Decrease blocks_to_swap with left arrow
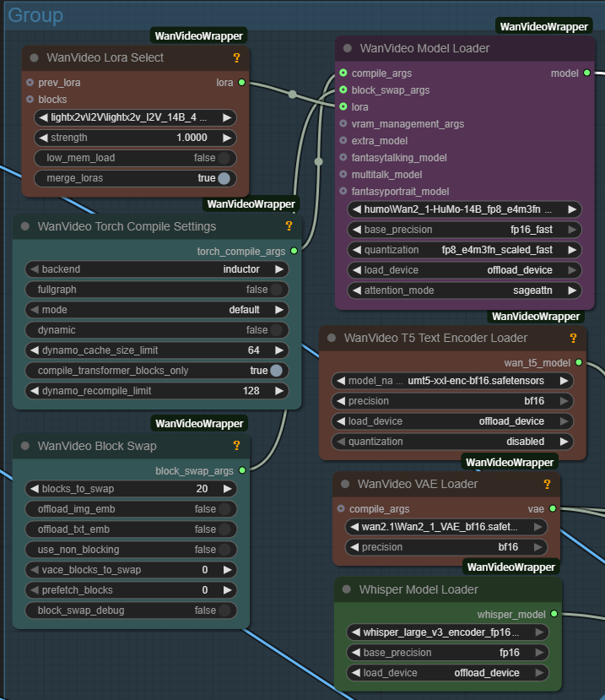The height and width of the screenshot is (700, 605). point(35,489)
